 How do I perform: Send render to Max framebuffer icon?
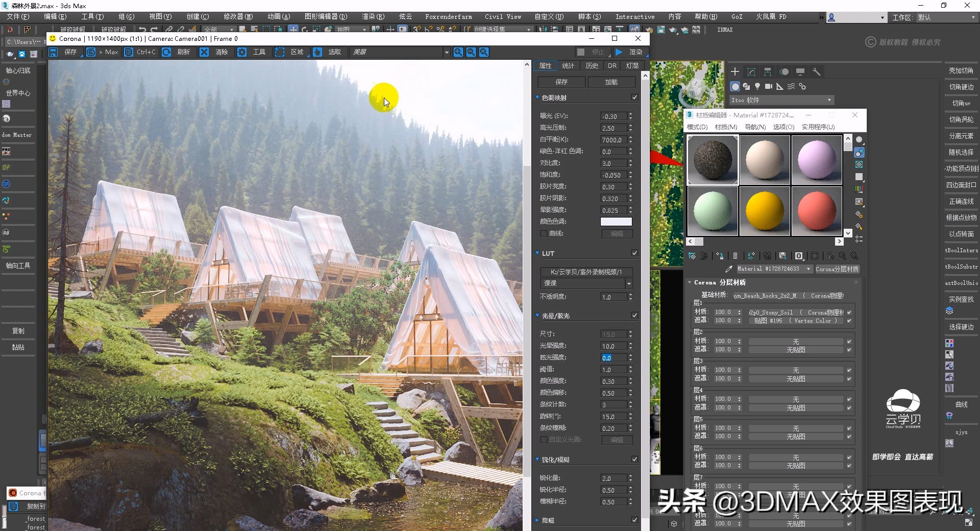pos(91,52)
